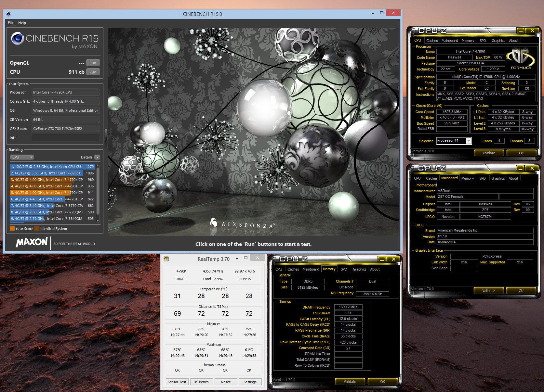Open the CPU ranking type dropdown
Image resolution: width=544 pixels, height=392 pixels.
click(x=22, y=157)
